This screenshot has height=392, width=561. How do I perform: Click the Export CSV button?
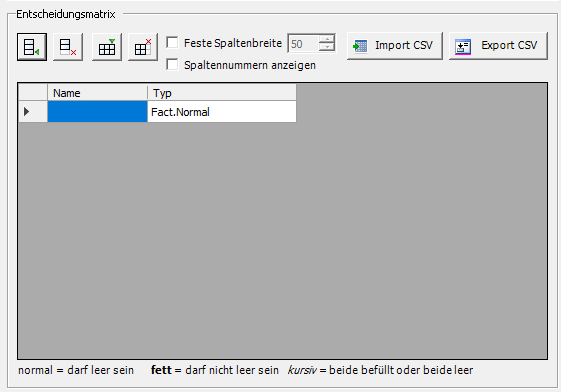pos(498,46)
